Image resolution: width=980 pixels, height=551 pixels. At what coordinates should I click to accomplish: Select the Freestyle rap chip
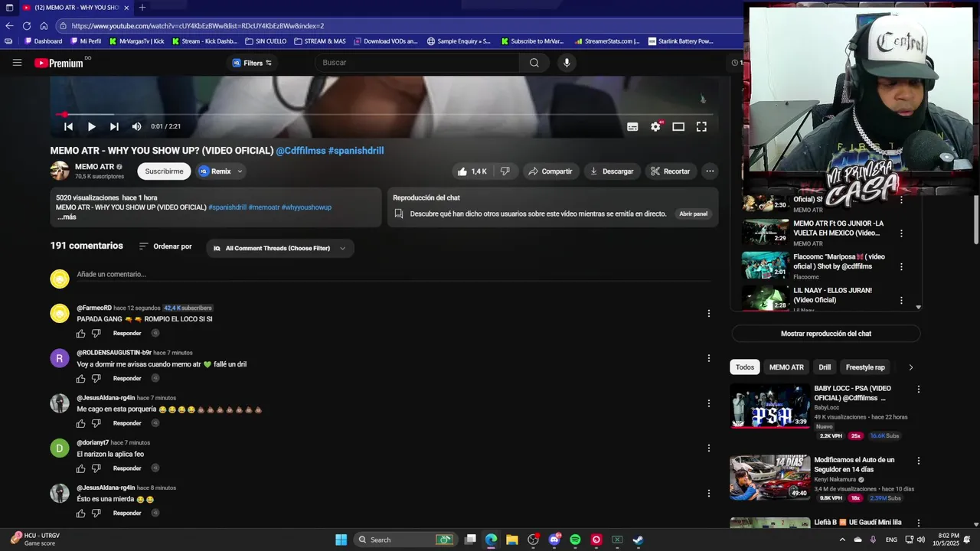865,367
